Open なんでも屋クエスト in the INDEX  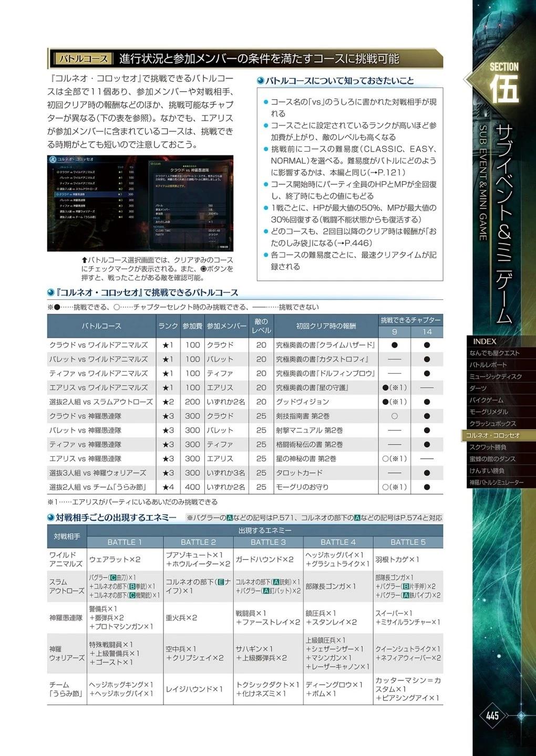[494, 353]
